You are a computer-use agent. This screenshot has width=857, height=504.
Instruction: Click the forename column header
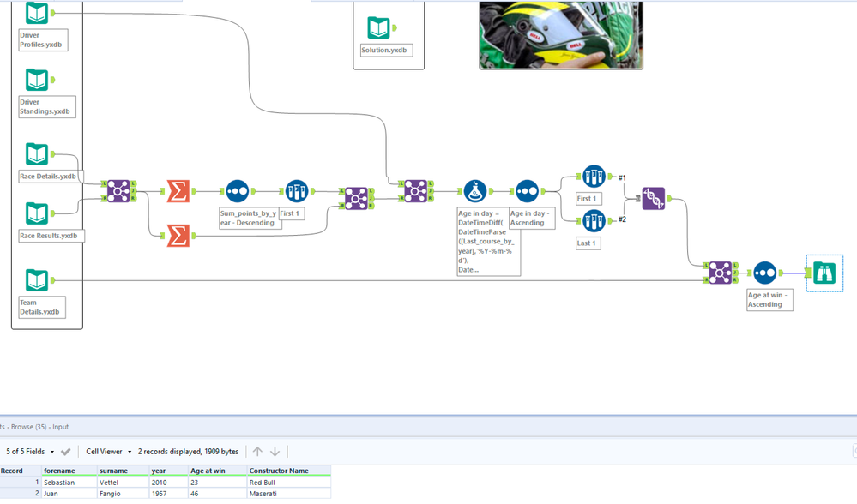[69, 471]
